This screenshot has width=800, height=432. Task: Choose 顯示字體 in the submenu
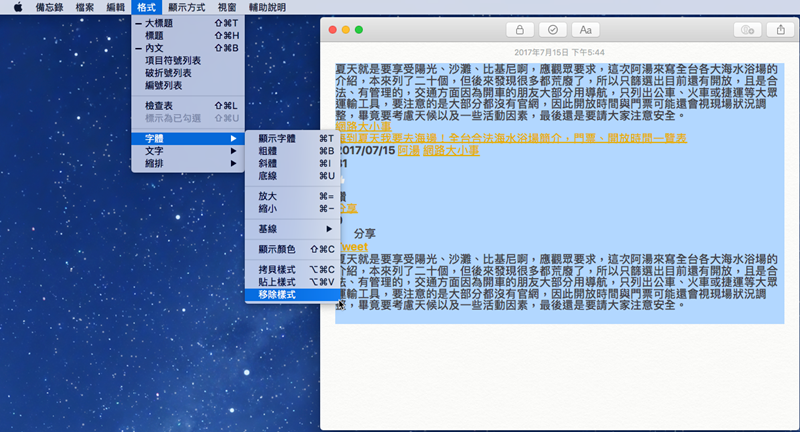(x=293, y=138)
